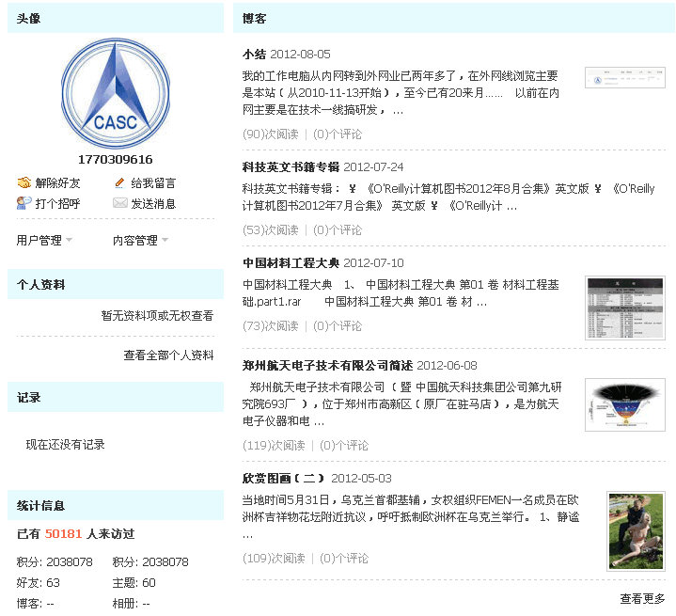Viewport: 676px width, 616px height.
Task: Click the thumbnail beside the 小结 post
Action: pyautogui.click(x=625, y=78)
